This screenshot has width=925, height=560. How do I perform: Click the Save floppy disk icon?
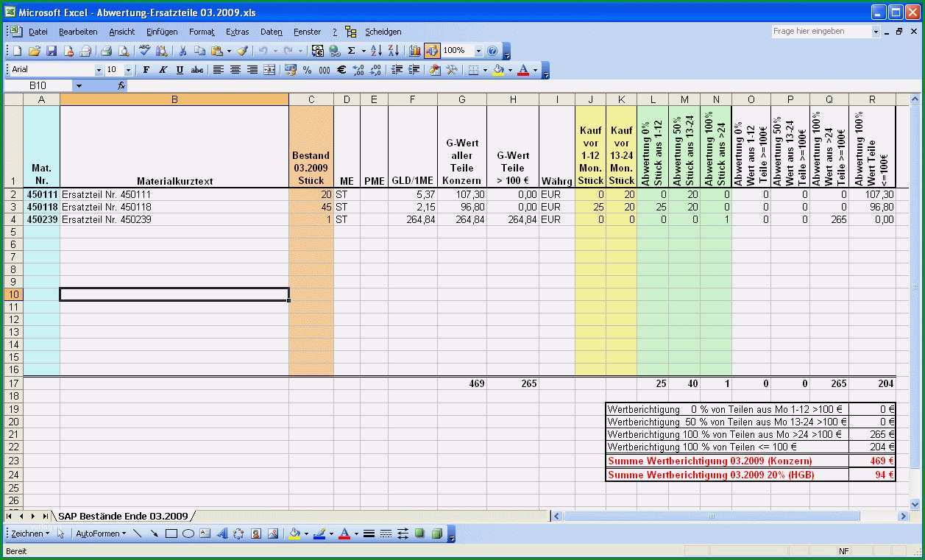point(52,51)
